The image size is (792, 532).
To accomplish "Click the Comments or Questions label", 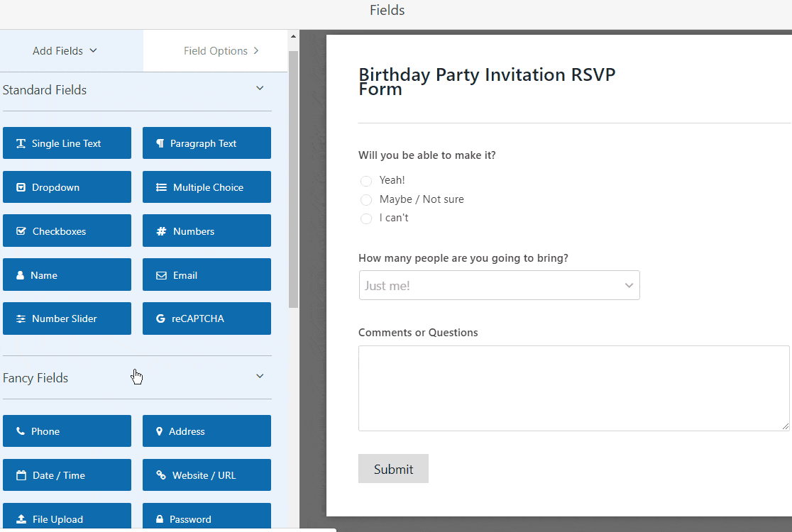I will pos(418,333).
